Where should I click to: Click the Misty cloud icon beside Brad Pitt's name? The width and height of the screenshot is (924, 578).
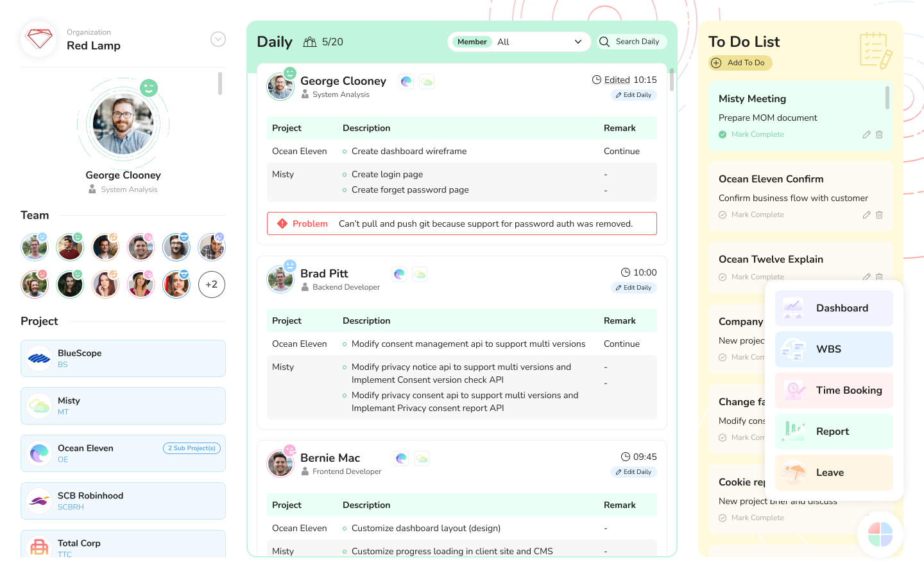click(420, 274)
